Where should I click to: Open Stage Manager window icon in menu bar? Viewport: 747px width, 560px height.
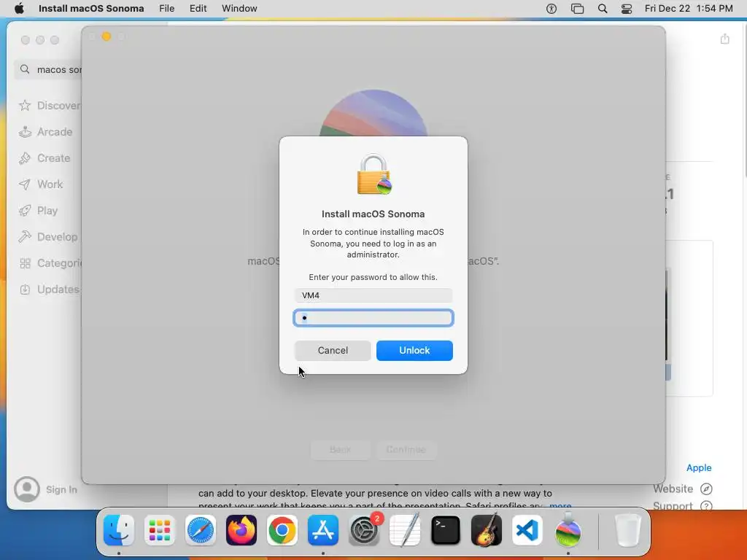pyautogui.click(x=577, y=9)
